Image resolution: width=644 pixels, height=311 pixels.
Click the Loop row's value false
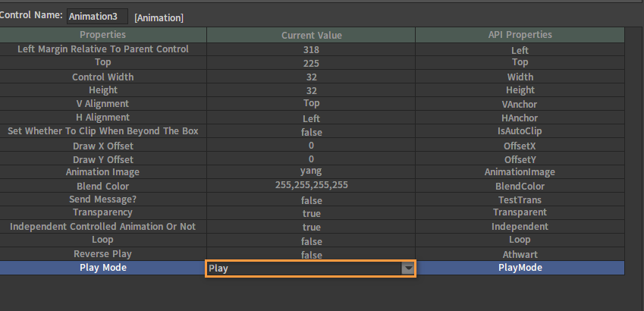[x=311, y=240]
